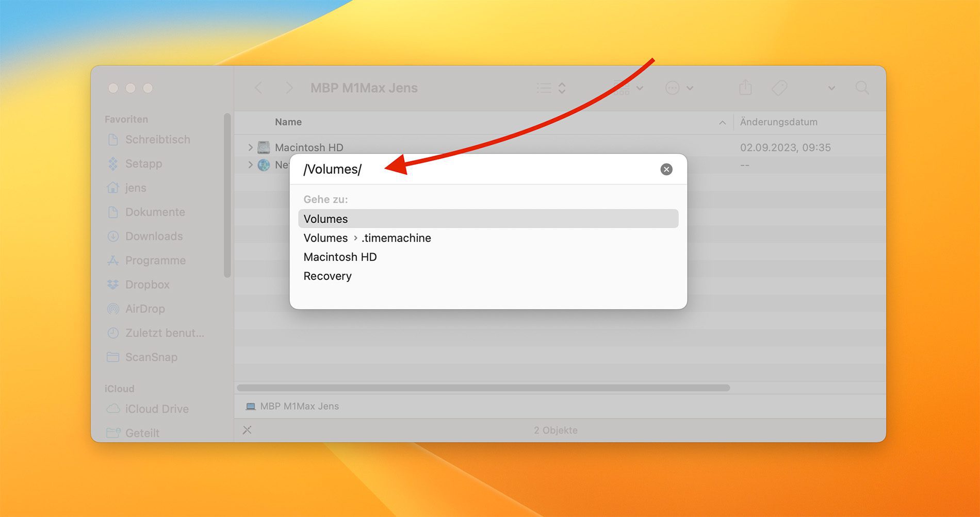Click the Finder forward navigation arrow
Viewport: 980px width, 517px height.
pos(289,88)
